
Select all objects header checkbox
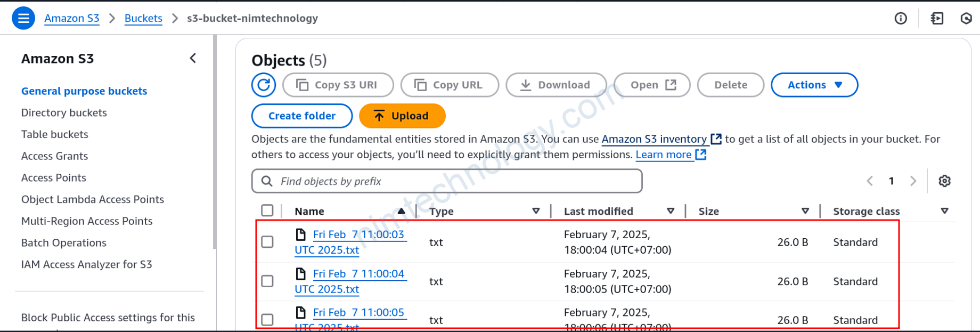coord(267,210)
